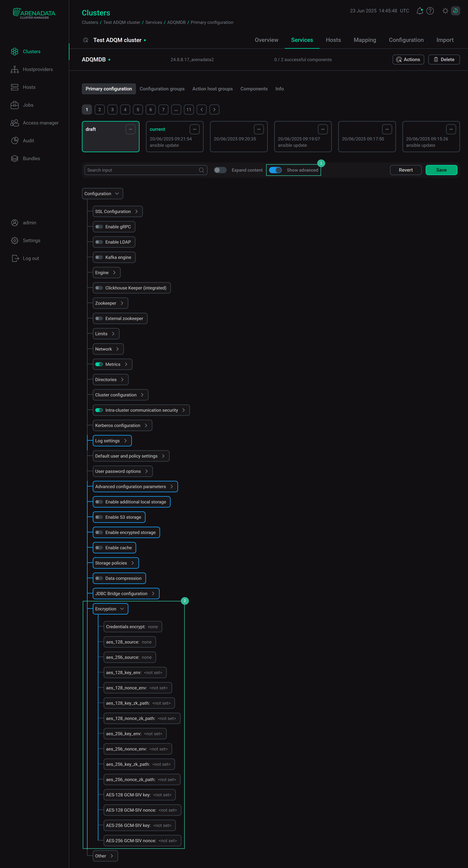
Task: Toggle Enable cache
Action: (x=99, y=548)
